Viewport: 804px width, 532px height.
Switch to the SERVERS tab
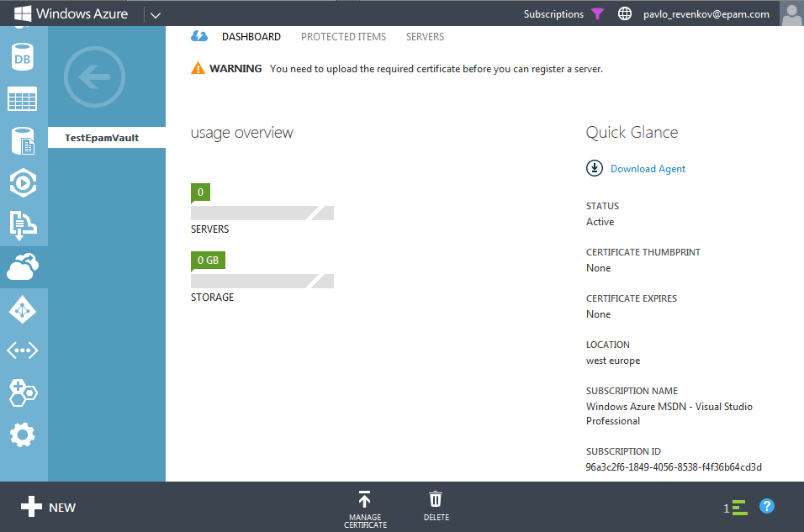425,36
